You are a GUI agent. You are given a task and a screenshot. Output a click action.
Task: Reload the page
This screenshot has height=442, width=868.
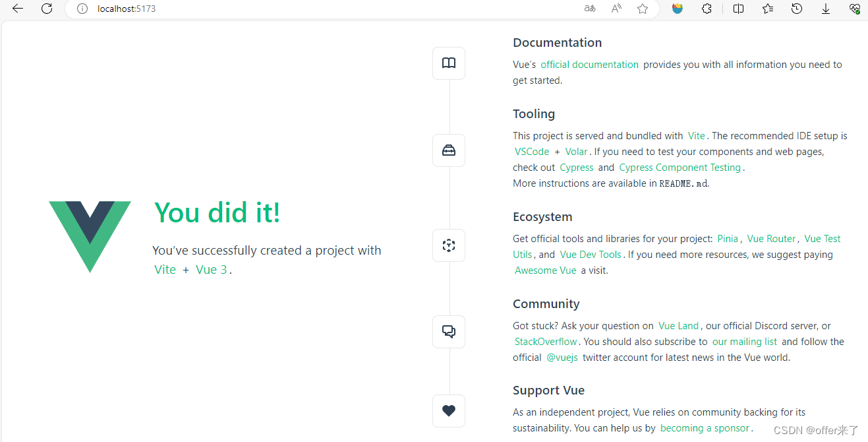[46, 9]
